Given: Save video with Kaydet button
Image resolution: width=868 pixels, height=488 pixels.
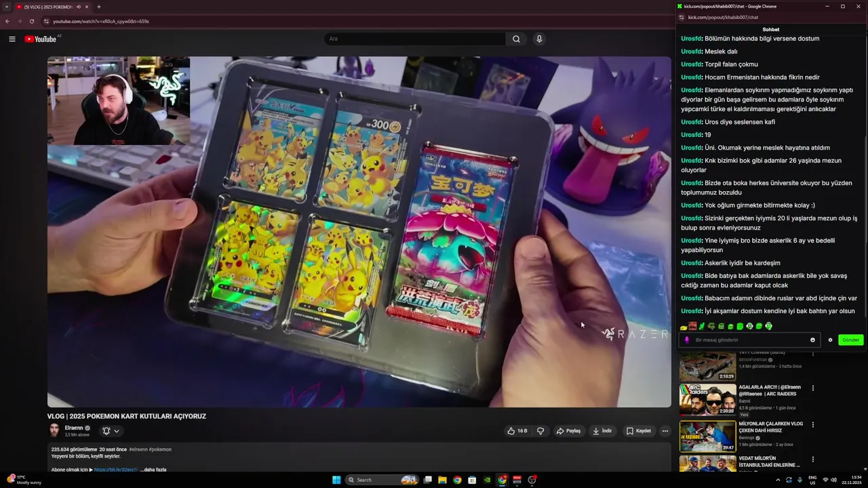Looking at the screenshot, I should (x=639, y=430).
